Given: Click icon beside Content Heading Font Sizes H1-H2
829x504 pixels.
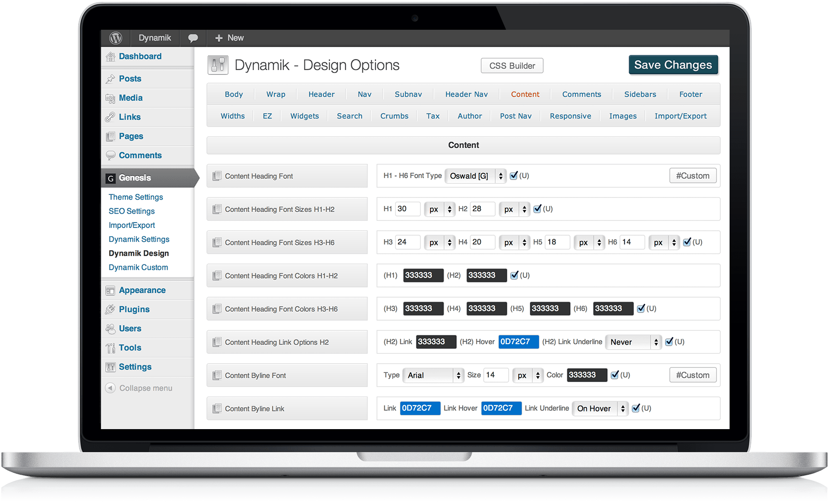Looking at the screenshot, I should 217,209.
